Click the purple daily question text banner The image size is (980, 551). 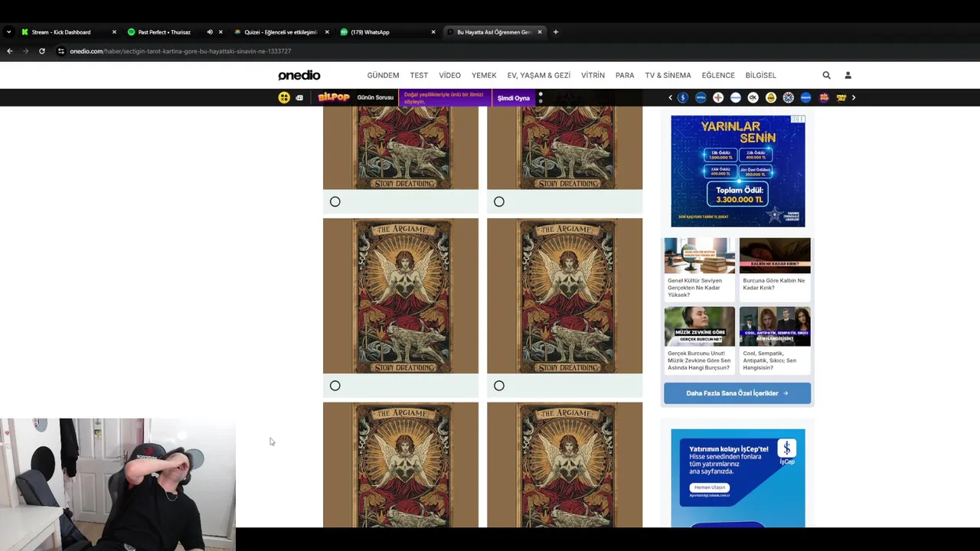coord(443,98)
